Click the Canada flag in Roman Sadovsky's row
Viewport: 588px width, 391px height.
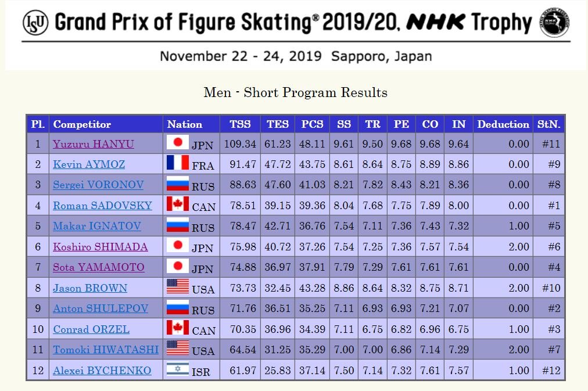[177, 204]
